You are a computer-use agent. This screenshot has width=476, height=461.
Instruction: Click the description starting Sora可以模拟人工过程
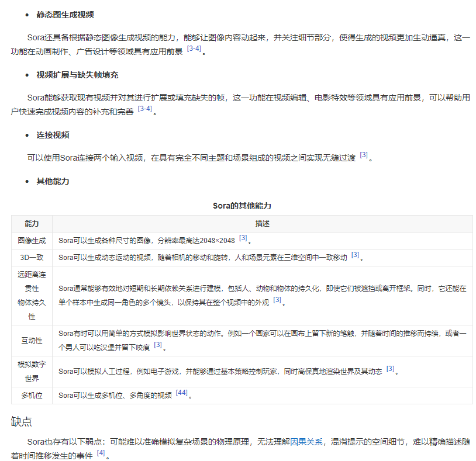point(220,372)
